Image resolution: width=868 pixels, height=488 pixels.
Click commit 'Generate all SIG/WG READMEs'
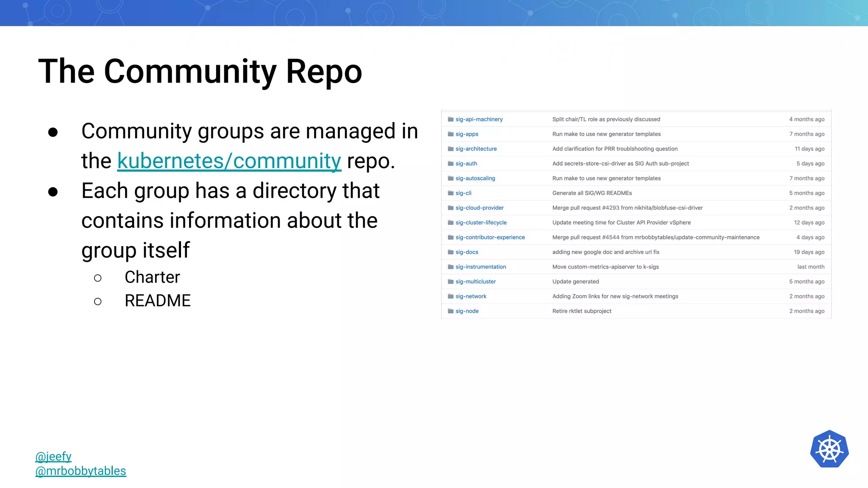click(592, 193)
